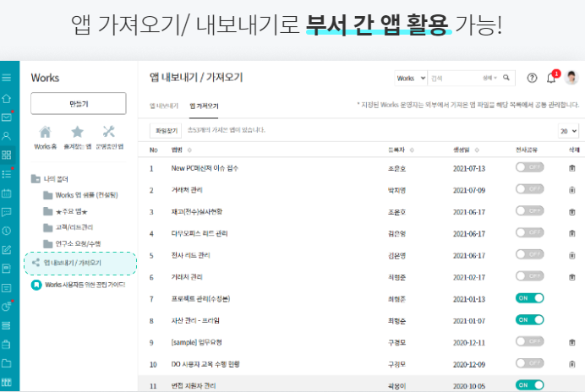Image resolution: width=585 pixels, height=392 pixels.
Task: Open chat bubble icon in left rail
Action: click(7, 212)
